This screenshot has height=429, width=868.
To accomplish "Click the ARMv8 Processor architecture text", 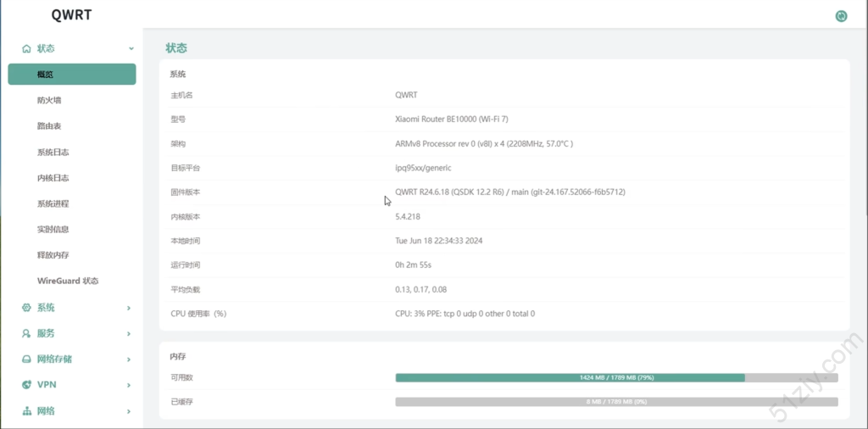I will pos(484,143).
